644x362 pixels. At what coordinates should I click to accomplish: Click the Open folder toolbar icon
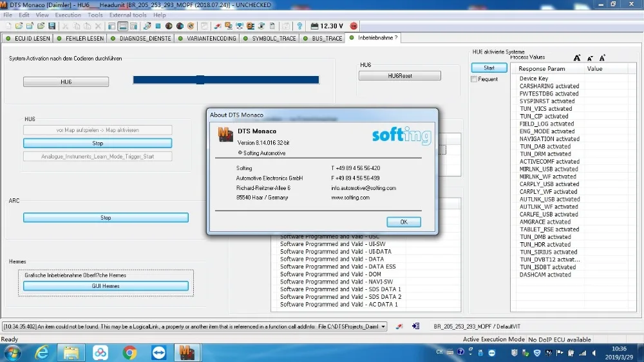[19, 26]
